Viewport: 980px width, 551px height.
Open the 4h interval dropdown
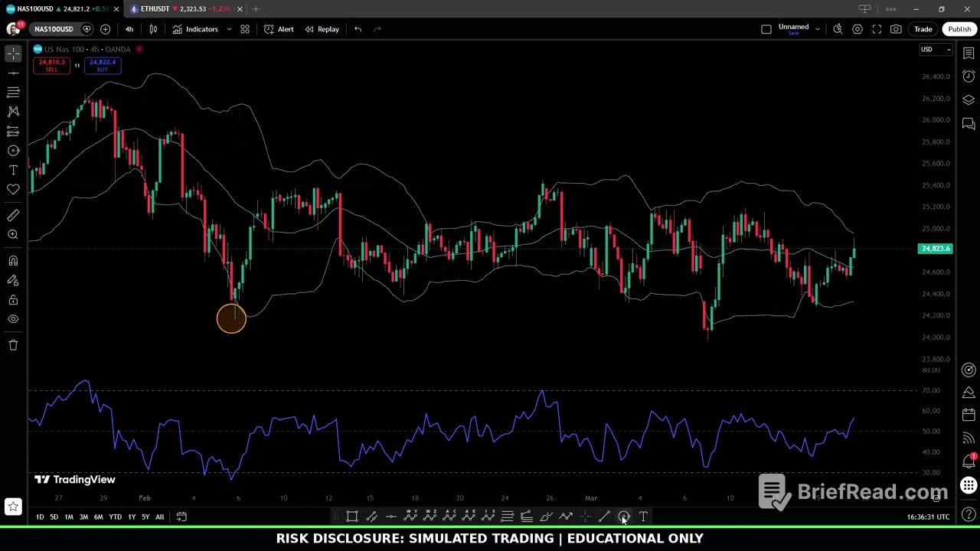click(x=129, y=28)
